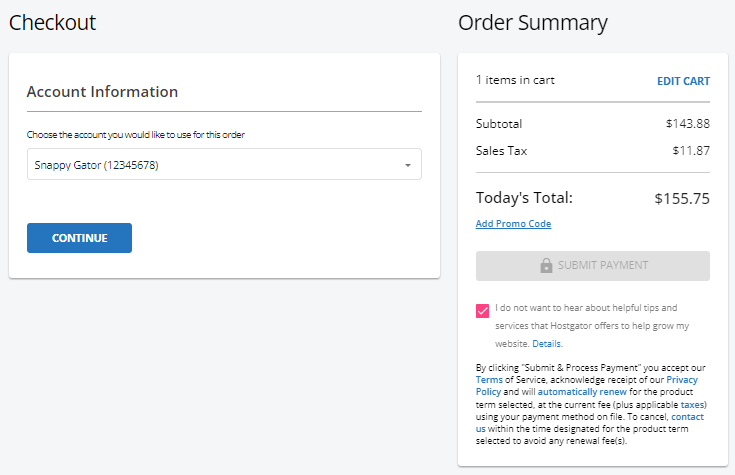The image size is (735, 475).
Task: Click the Add Promo Code link
Action: point(513,224)
